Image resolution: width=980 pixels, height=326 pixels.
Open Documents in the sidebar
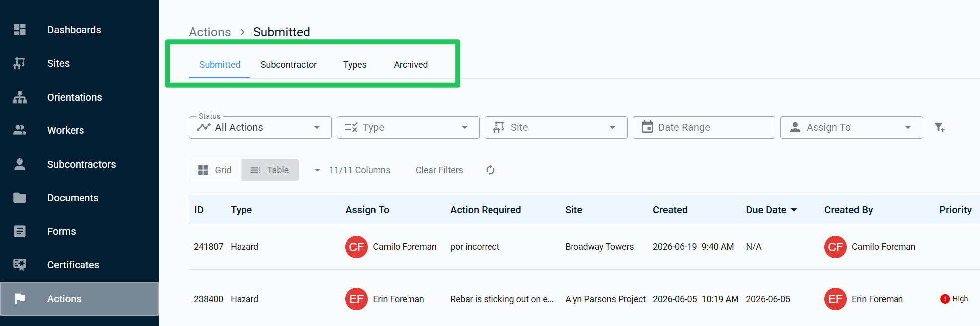tap(73, 198)
